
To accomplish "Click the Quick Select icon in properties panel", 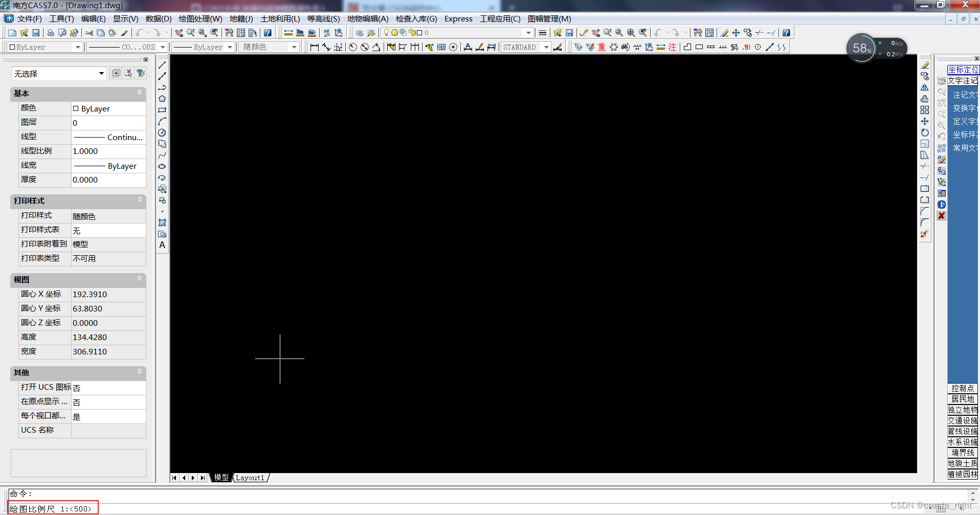I will coord(141,74).
